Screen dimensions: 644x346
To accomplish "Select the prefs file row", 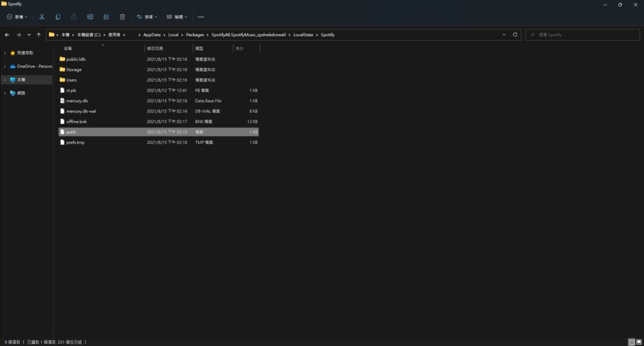I will click(x=159, y=132).
